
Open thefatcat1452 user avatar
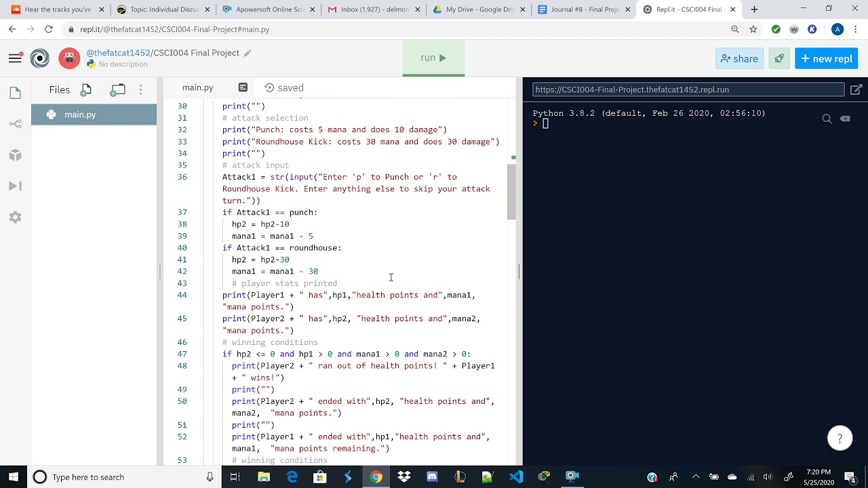coord(69,58)
